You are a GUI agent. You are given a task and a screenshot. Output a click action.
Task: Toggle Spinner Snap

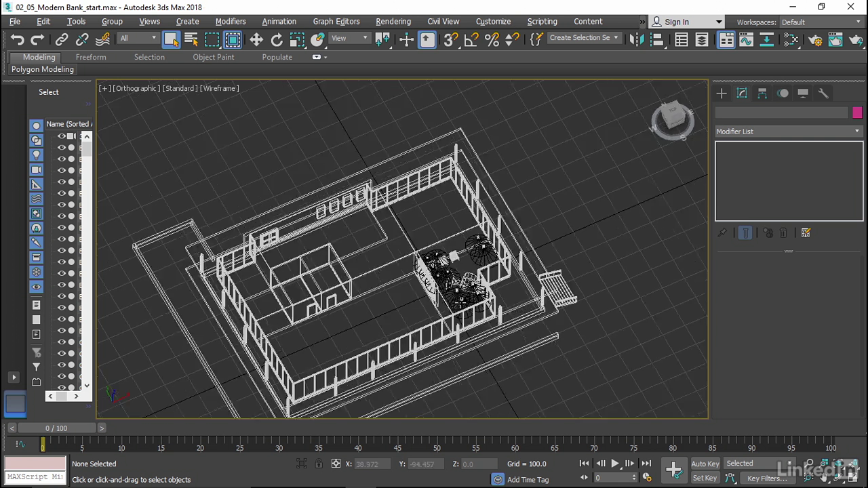click(512, 40)
